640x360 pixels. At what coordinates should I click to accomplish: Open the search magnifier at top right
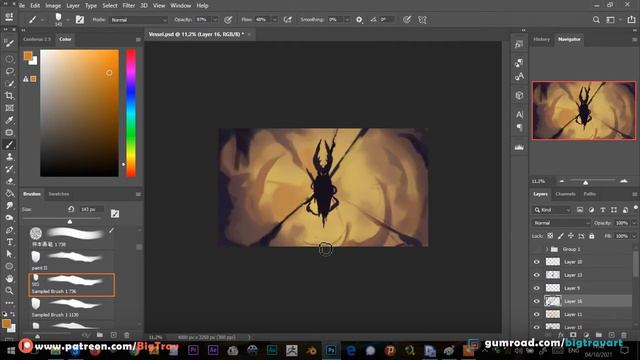point(596,20)
